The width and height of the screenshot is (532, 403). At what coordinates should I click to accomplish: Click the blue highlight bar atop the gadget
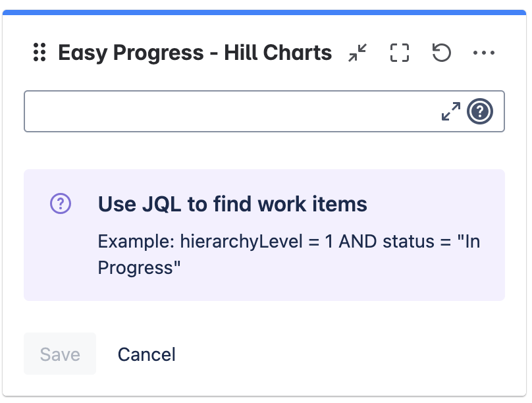click(266, 13)
